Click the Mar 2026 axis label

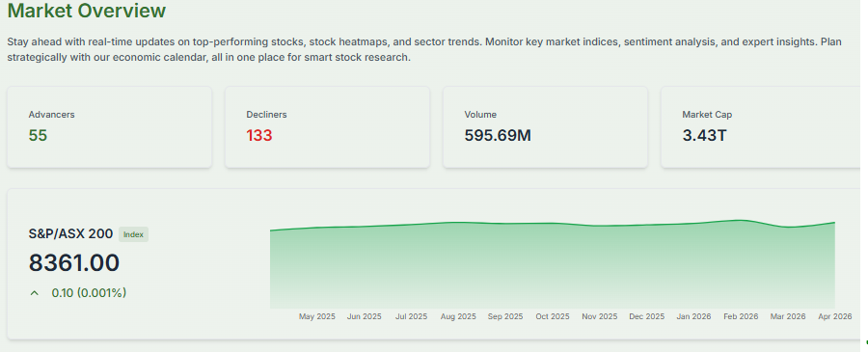click(x=788, y=316)
